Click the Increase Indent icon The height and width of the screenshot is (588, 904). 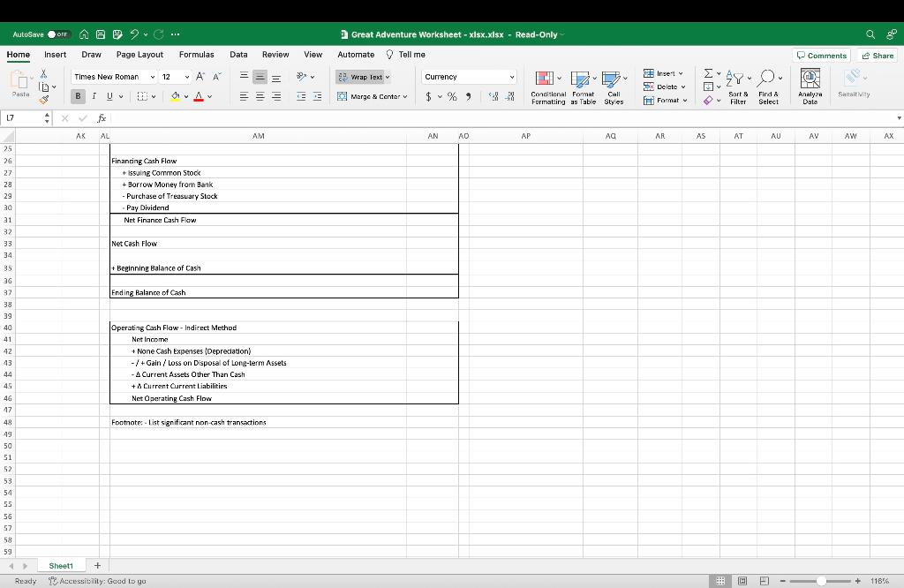pyautogui.click(x=317, y=96)
